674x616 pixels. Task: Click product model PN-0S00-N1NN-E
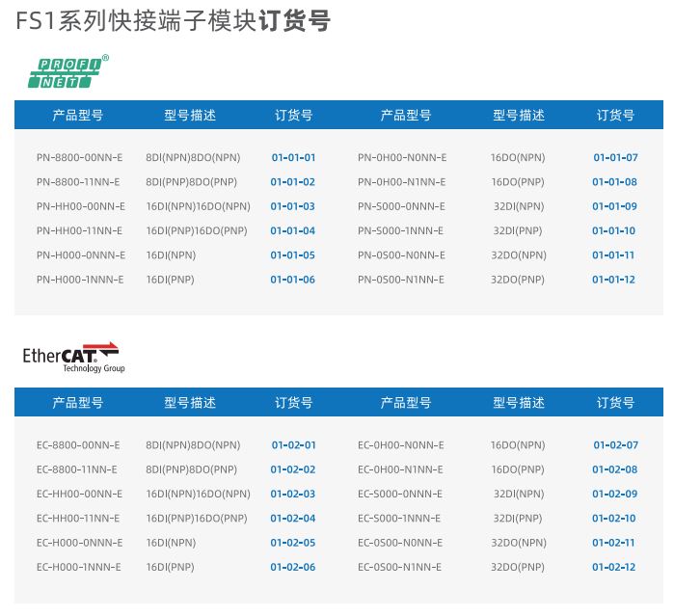401,280
